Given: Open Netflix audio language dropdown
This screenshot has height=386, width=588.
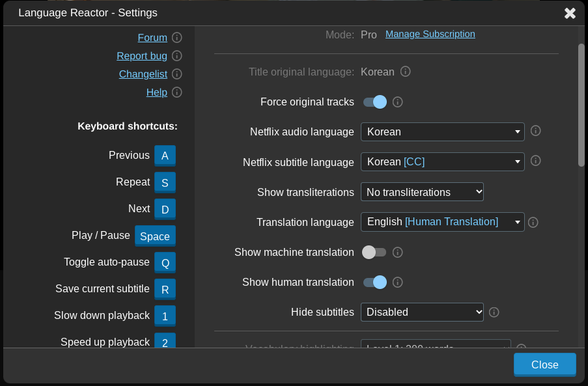Looking at the screenshot, I should pyautogui.click(x=443, y=132).
